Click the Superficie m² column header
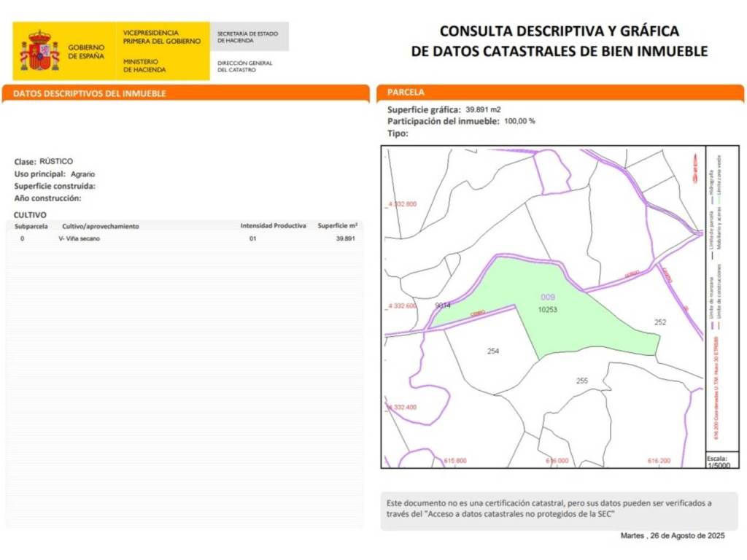747x560 pixels. [x=337, y=226]
